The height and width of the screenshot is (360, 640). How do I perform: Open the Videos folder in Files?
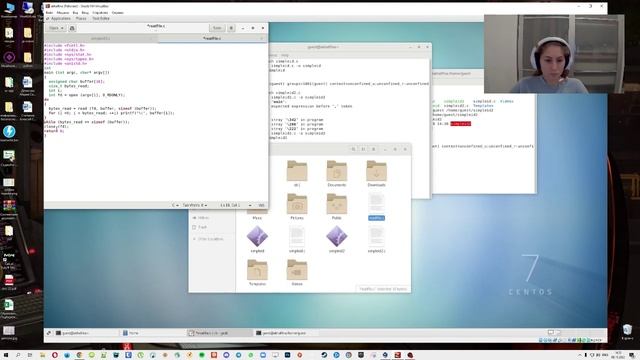[297, 272]
